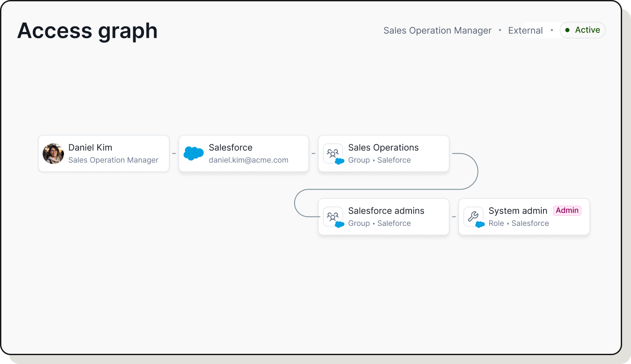The width and height of the screenshot is (631, 364).
Task: Click Daniel Kim's profile photo thumbnail
Action: pos(53,153)
